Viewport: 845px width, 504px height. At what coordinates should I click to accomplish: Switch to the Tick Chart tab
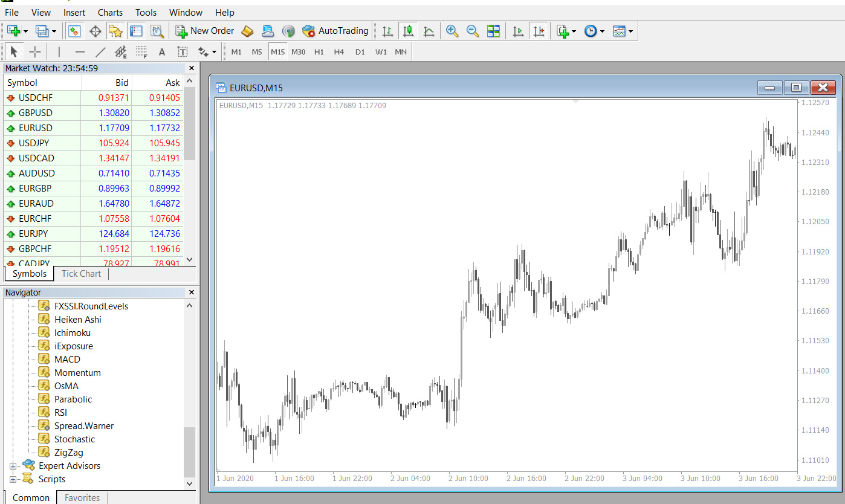click(81, 274)
